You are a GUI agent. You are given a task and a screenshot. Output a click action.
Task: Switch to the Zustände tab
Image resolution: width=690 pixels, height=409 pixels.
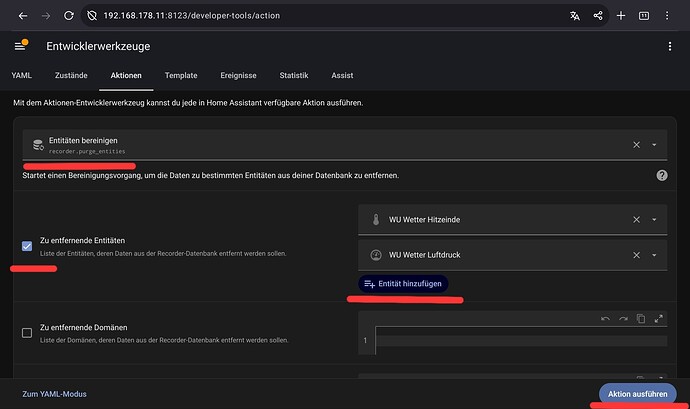coord(71,75)
